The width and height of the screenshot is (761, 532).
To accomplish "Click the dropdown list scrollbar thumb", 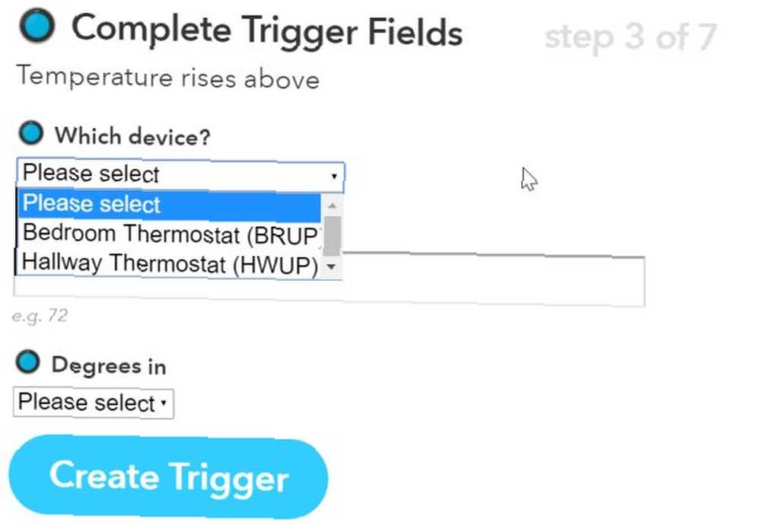I will coord(332,237).
